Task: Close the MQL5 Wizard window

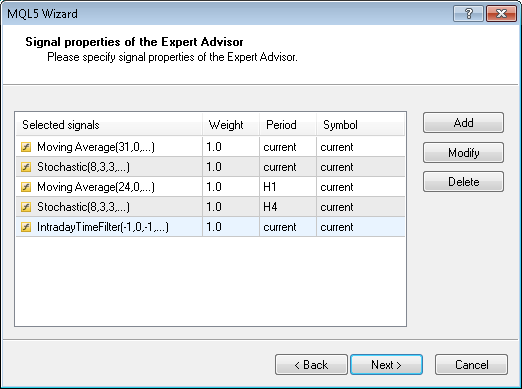Action: coord(501,14)
